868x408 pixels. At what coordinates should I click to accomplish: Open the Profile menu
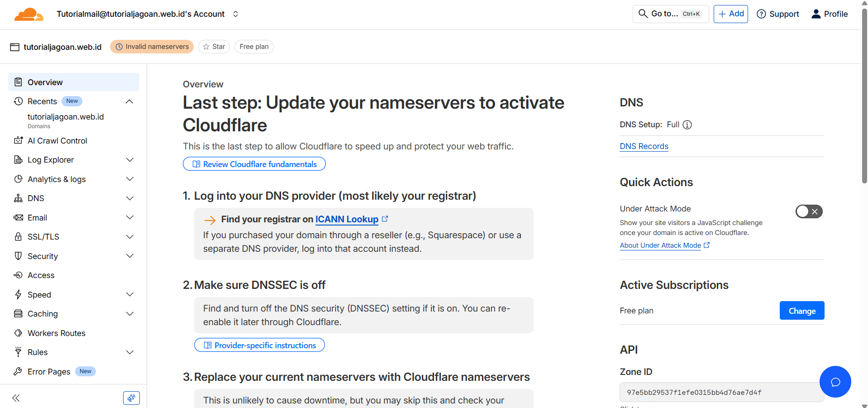(829, 14)
